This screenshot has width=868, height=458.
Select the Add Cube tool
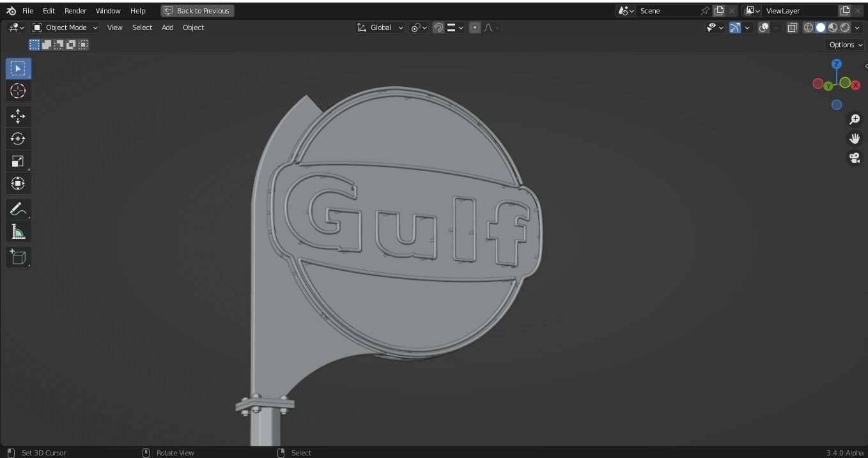(18, 257)
